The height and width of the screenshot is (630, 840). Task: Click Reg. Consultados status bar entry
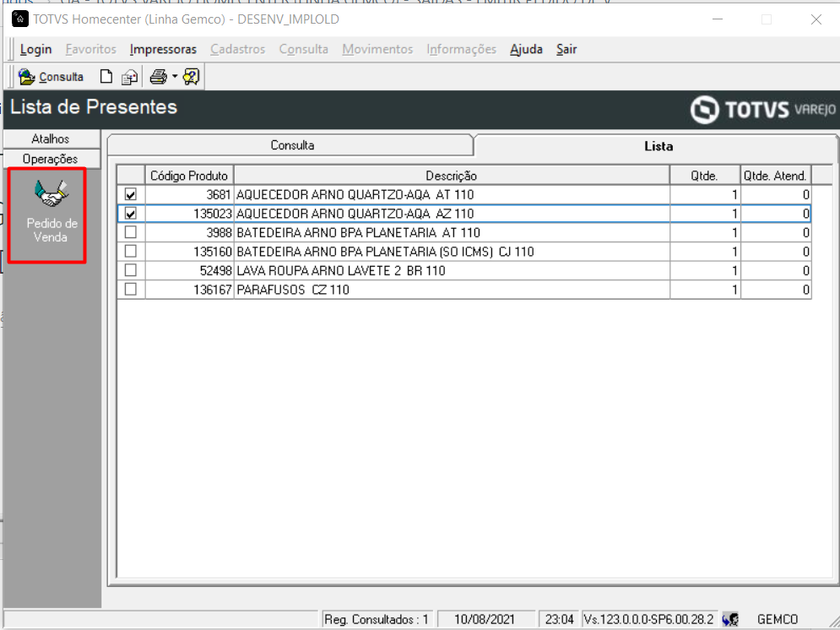[x=376, y=620]
